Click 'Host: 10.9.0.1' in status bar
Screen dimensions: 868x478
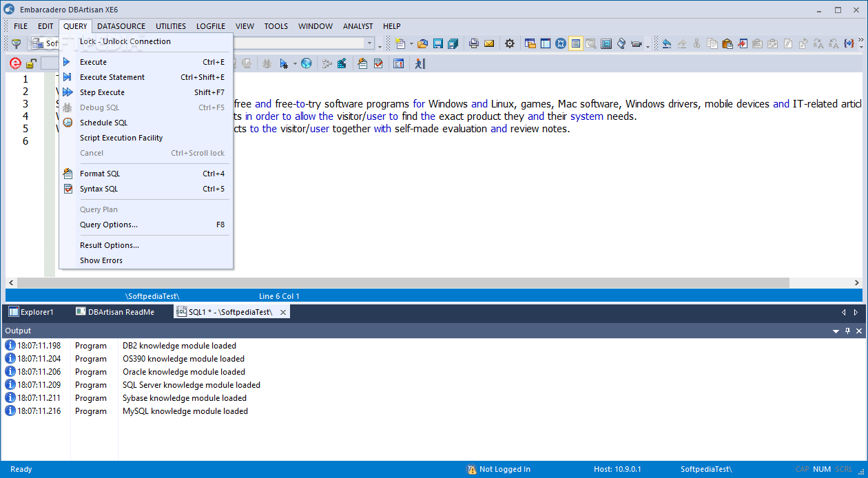pos(617,470)
